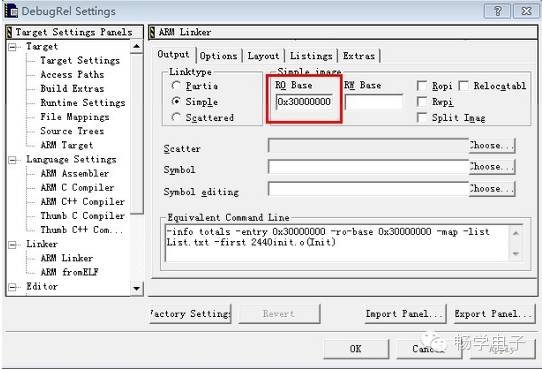Enable the Ropi checkbox
The image size is (542, 370).
pyautogui.click(x=422, y=86)
